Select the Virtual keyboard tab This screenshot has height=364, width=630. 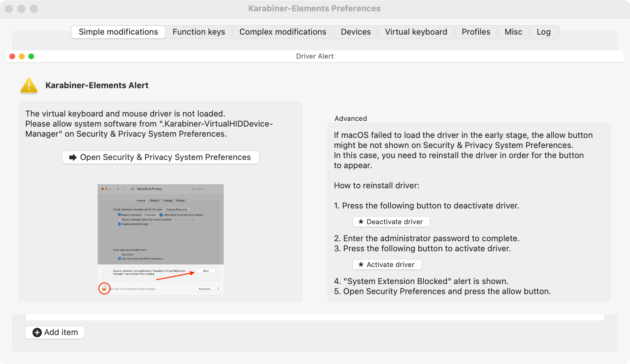[416, 32]
